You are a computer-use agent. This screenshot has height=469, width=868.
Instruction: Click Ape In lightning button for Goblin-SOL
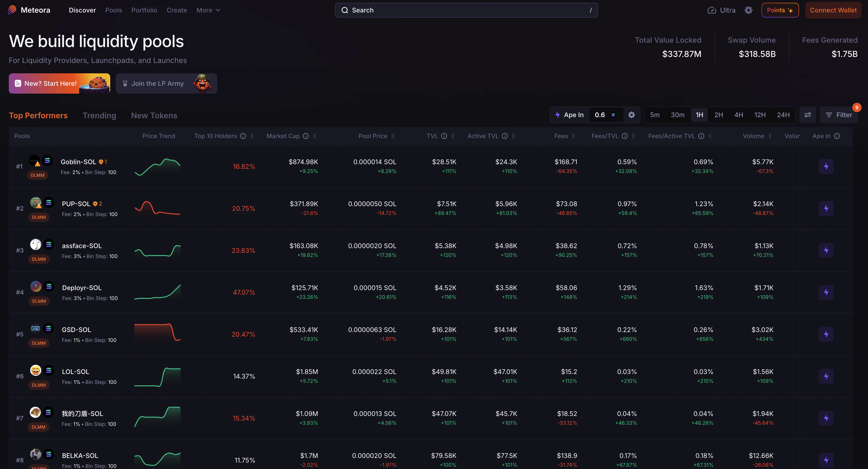[826, 166]
